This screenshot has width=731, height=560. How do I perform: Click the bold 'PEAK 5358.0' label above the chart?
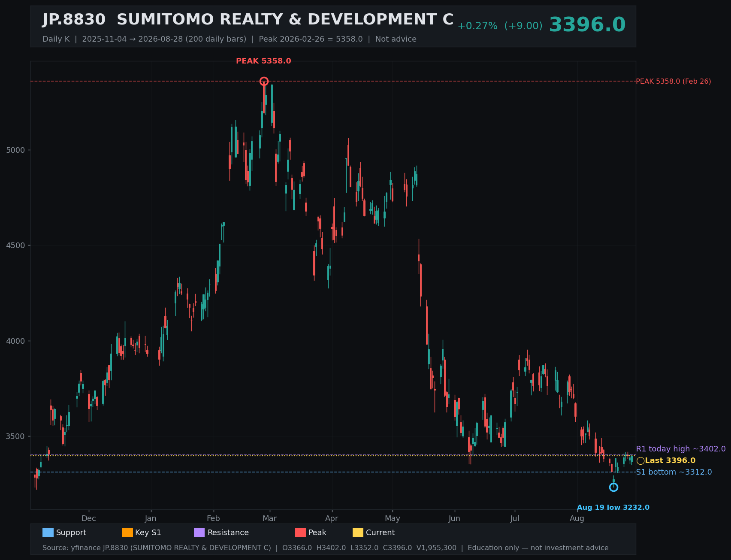click(263, 61)
